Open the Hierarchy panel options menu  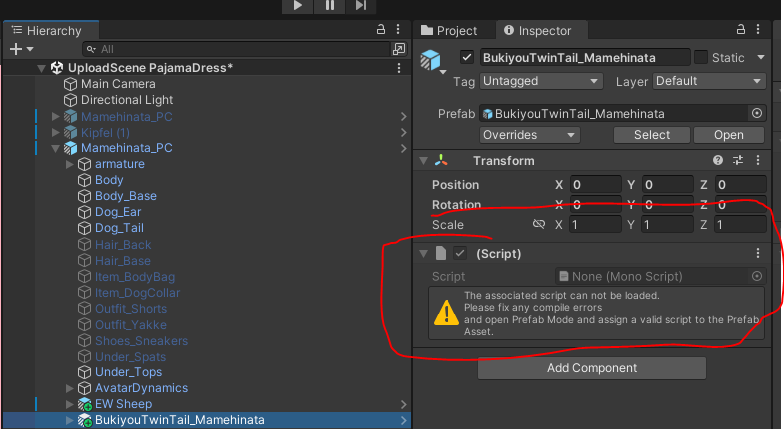tap(398, 30)
